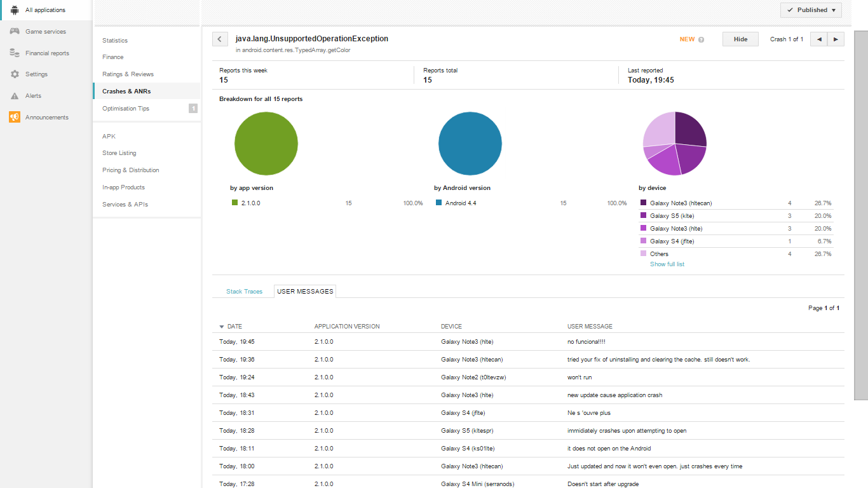The width and height of the screenshot is (868, 488).
Task: Click the Show full list link
Action: click(667, 264)
